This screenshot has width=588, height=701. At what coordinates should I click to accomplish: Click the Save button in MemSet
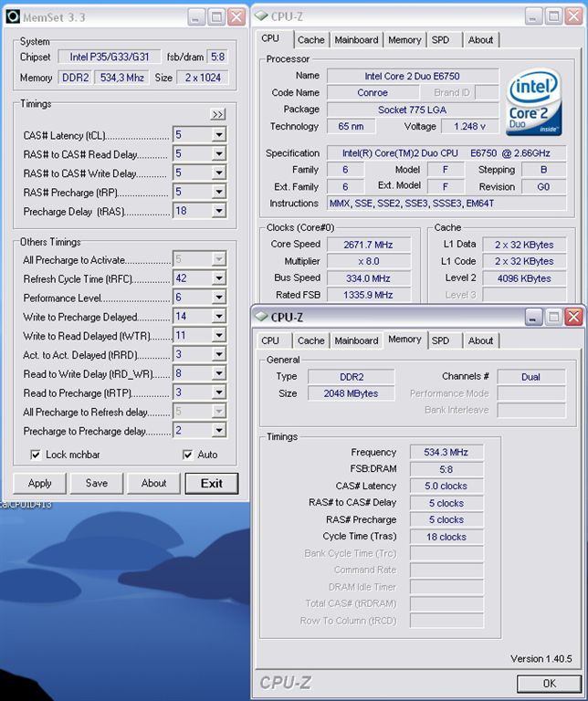pos(97,483)
